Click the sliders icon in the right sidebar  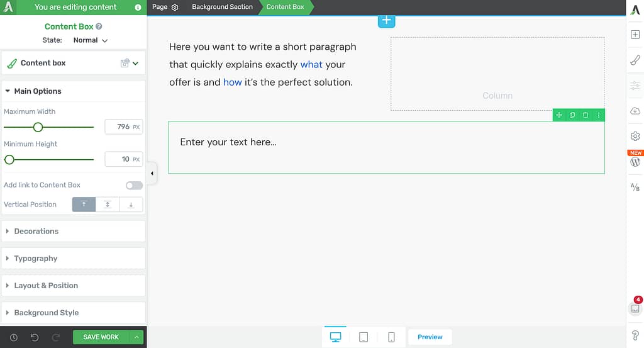pos(635,86)
